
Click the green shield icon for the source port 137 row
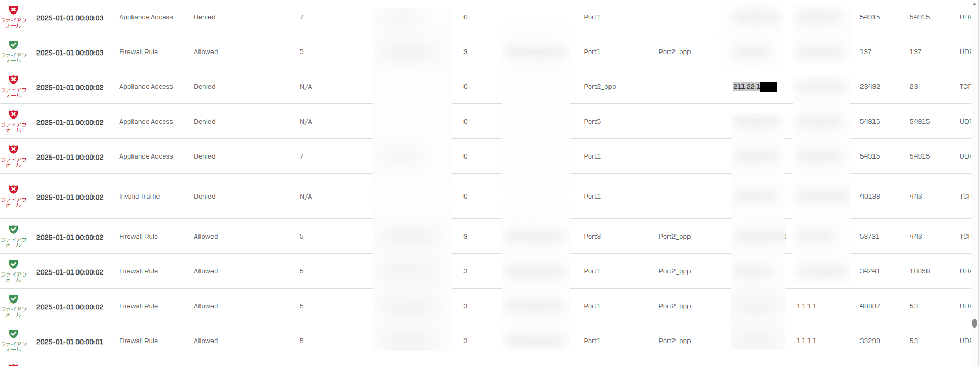(x=14, y=45)
